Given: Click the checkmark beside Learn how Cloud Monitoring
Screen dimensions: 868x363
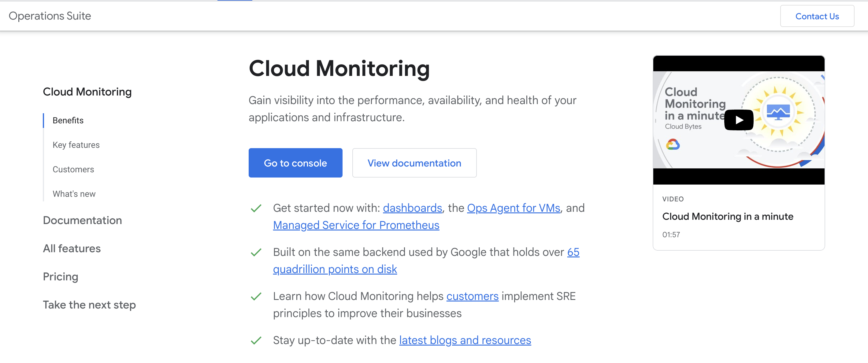Looking at the screenshot, I should pos(256,296).
